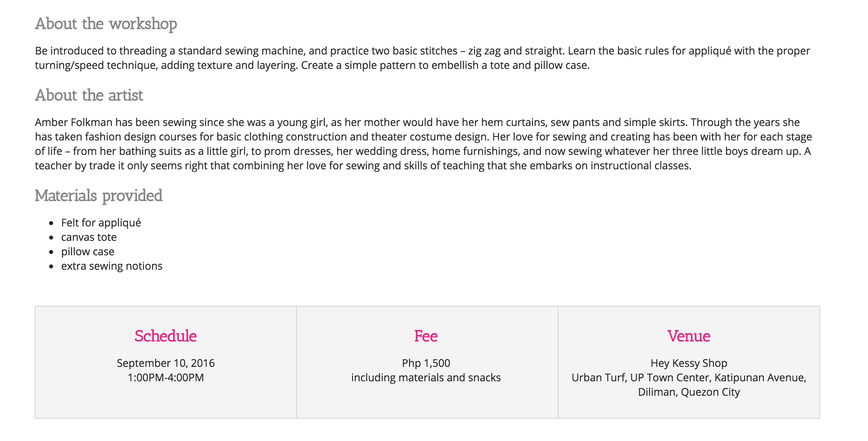Click the 'Php 1,500' fee amount
868x441 pixels.
tap(426, 363)
